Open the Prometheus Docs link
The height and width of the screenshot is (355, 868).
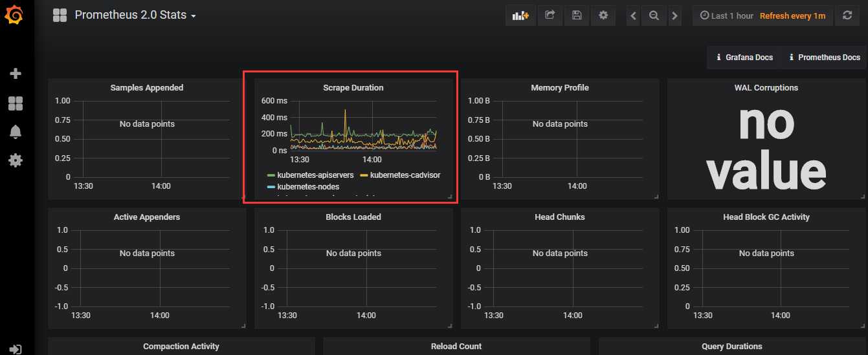click(x=824, y=57)
